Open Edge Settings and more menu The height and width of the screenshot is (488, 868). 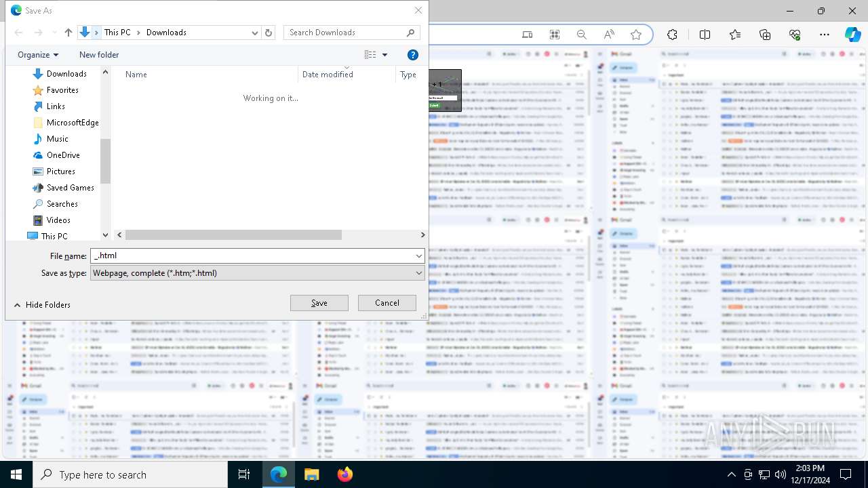pyautogui.click(x=825, y=35)
